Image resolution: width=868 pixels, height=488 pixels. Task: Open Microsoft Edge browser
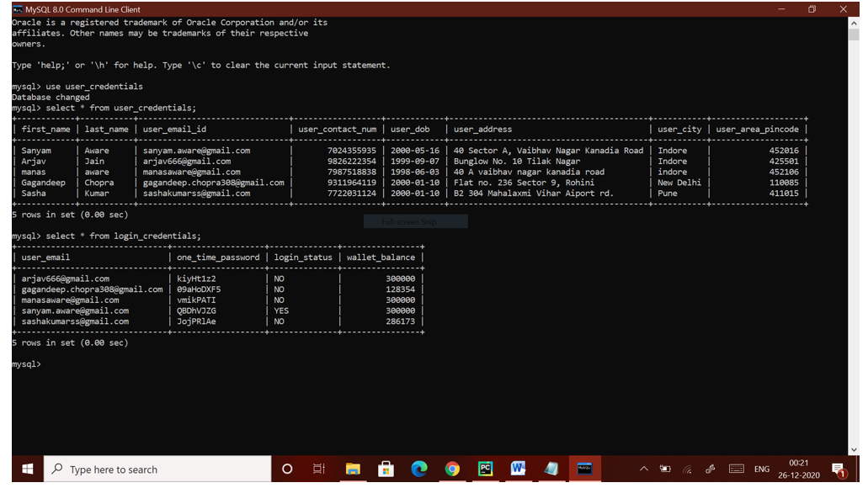419,469
